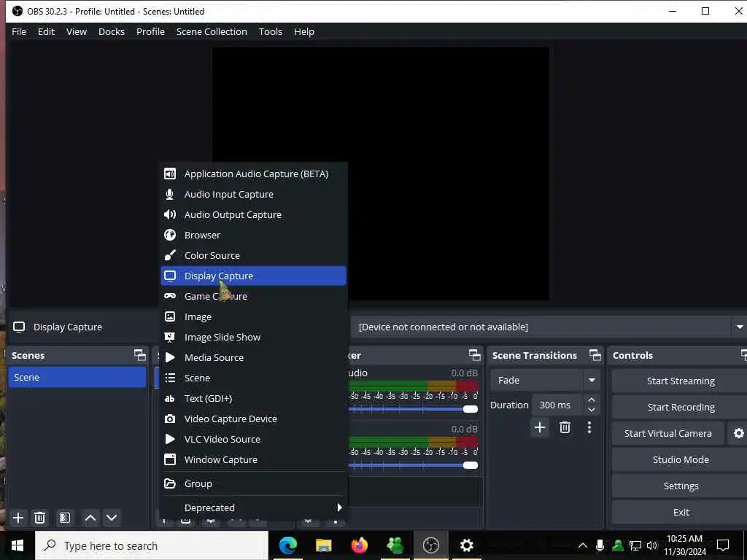Image resolution: width=747 pixels, height=560 pixels.
Task: Expand the Deprecated submenu
Action: coord(253,507)
